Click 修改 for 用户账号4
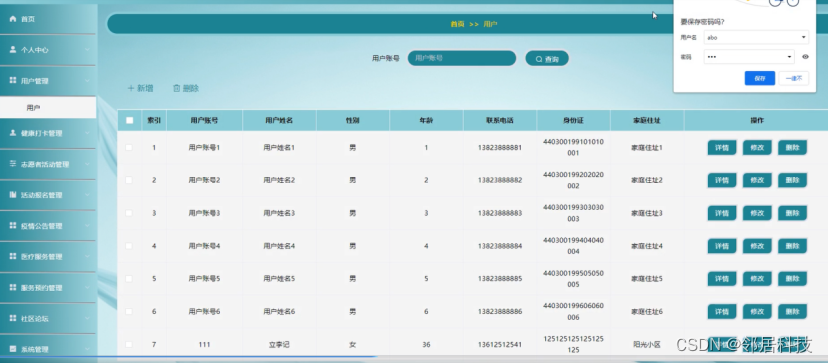828x363 pixels. point(757,246)
